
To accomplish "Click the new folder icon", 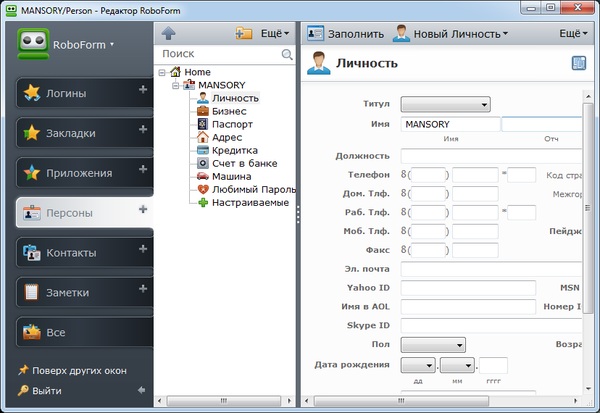I will [x=243, y=33].
